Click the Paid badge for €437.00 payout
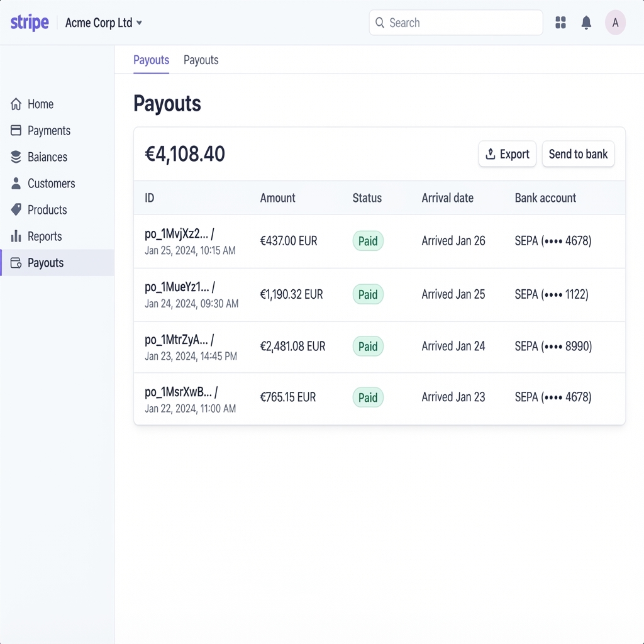Screen dimensions: 644x644 [368, 241]
